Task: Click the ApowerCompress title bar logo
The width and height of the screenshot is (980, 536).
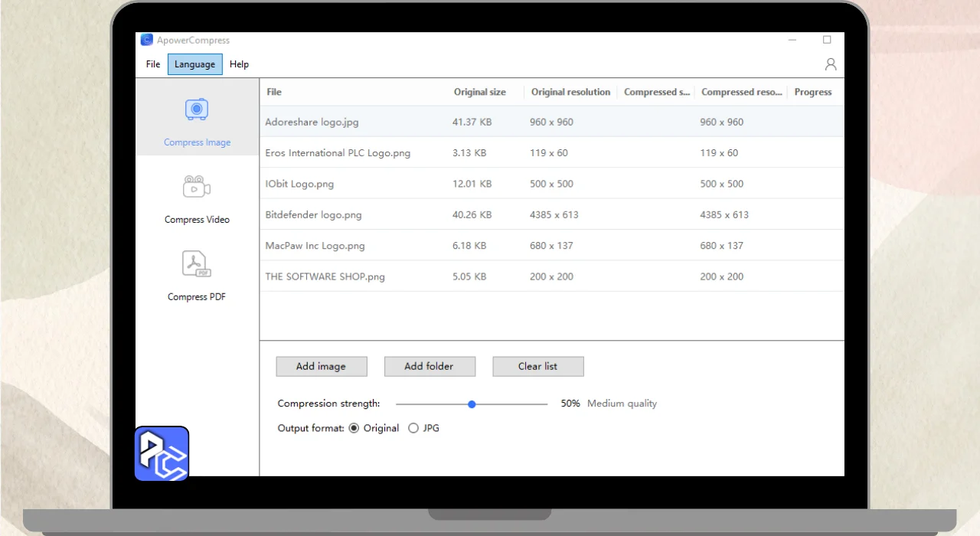Action: click(x=147, y=40)
